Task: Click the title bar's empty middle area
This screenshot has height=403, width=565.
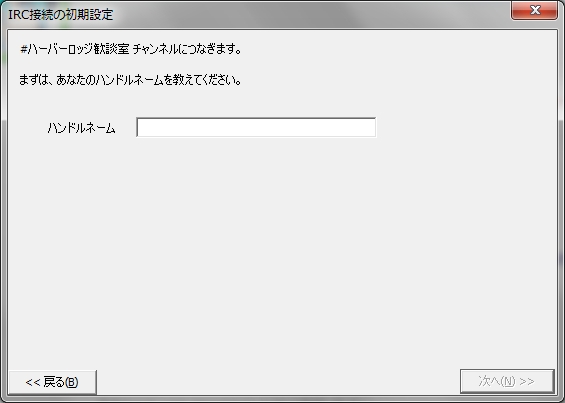Action: coord(310,14)
